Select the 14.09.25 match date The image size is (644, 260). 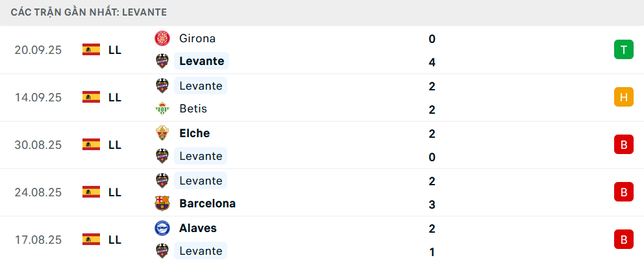38,97
